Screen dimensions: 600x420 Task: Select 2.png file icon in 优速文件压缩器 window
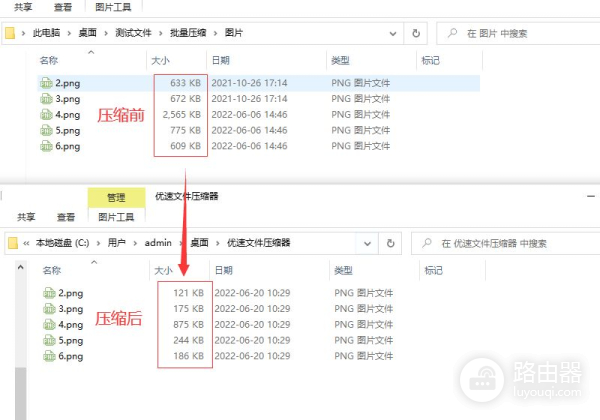click(49, 293)
